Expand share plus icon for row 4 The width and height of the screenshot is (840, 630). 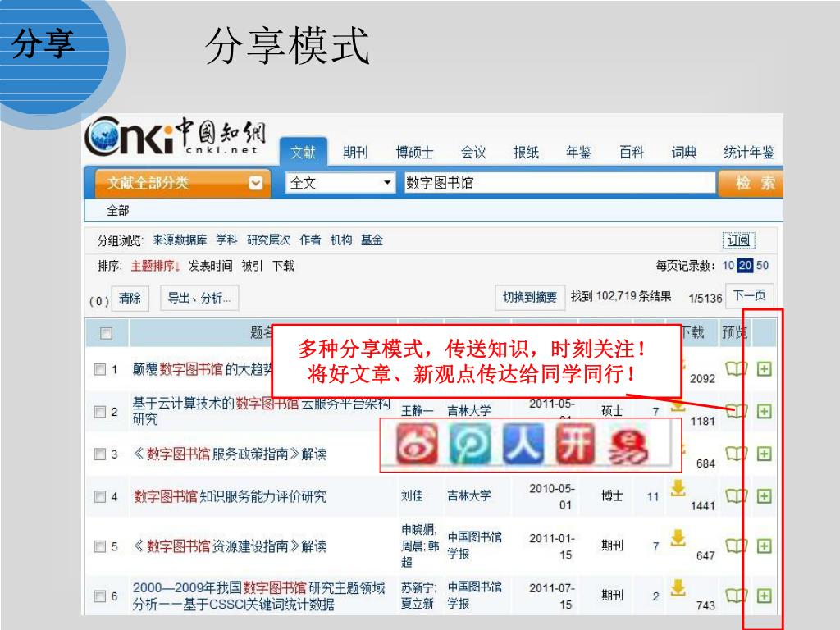click(x=764, y=496)
